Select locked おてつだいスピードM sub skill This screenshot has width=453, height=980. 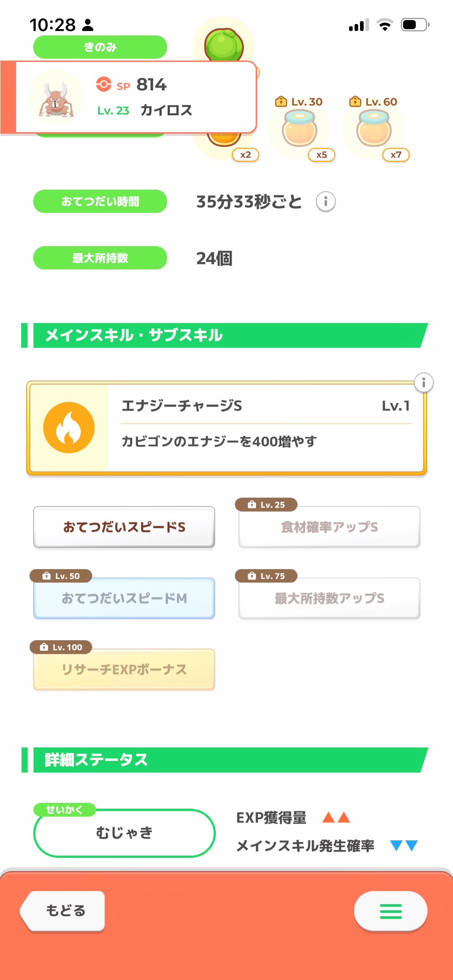[124, 598]
